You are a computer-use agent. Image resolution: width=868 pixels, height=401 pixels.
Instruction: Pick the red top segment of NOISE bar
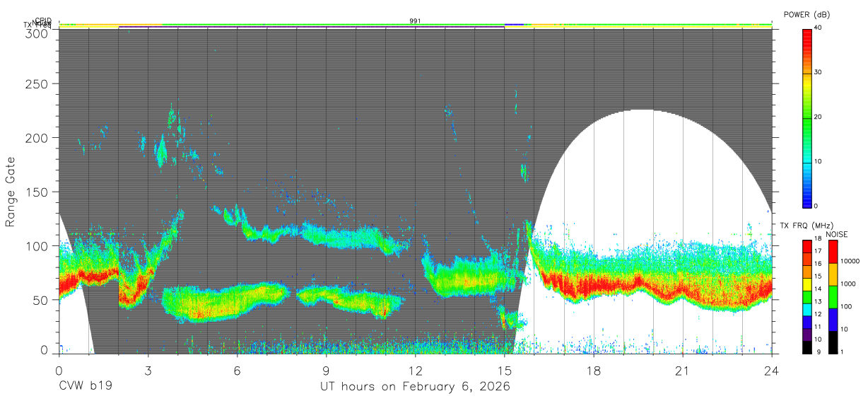pos(834,252)
